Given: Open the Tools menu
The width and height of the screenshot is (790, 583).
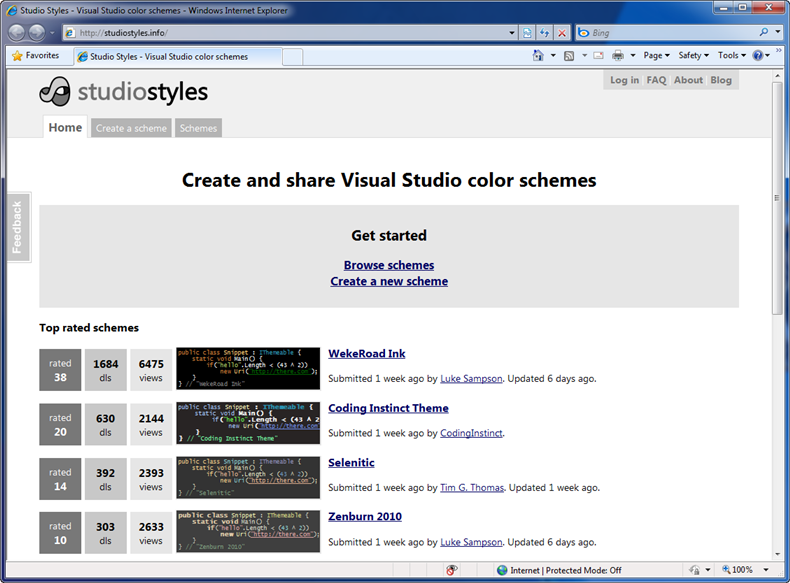Looking at the screenshot, I should tap(732, 55).
